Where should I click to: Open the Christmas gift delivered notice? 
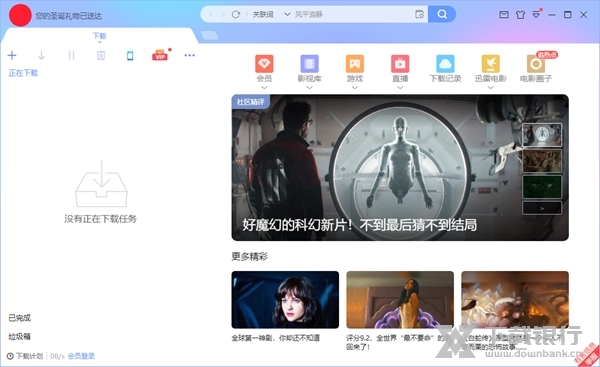(x=68, y=16)
